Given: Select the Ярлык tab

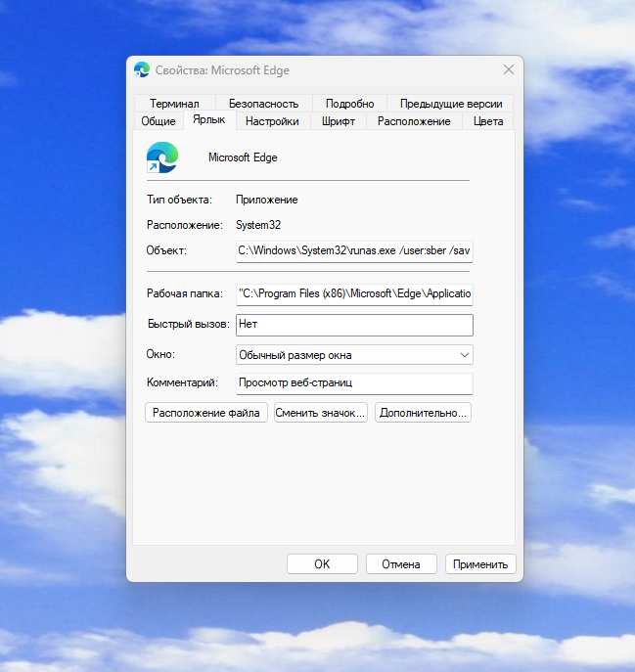Looking at the screenshot, I should 208,119.
